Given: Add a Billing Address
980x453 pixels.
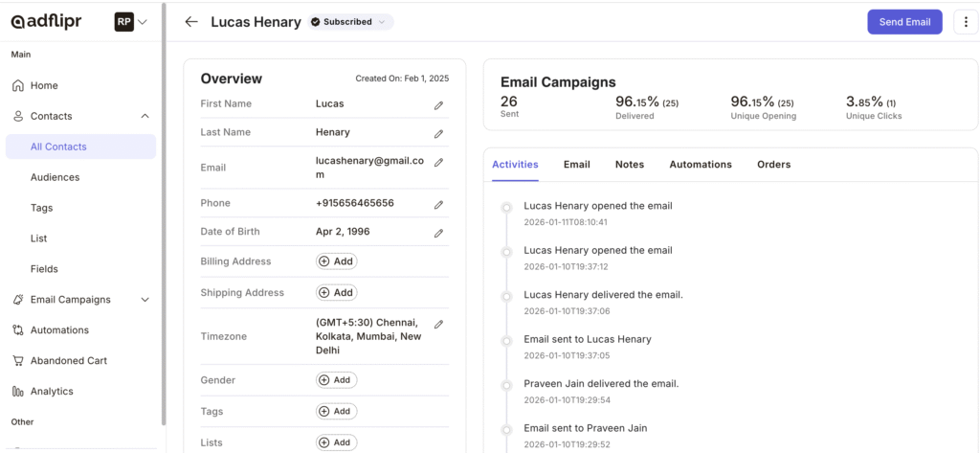Looking at the screenshot, I should [x=336, y=261].
